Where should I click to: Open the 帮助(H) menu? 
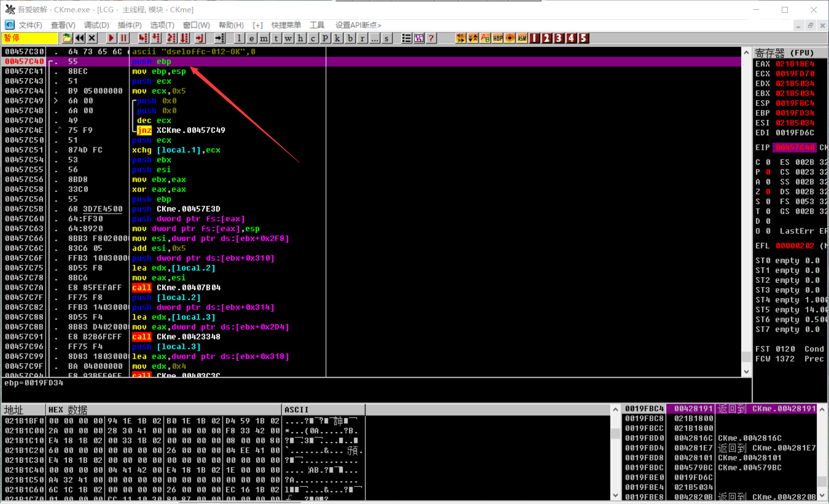tap(231, 25)
